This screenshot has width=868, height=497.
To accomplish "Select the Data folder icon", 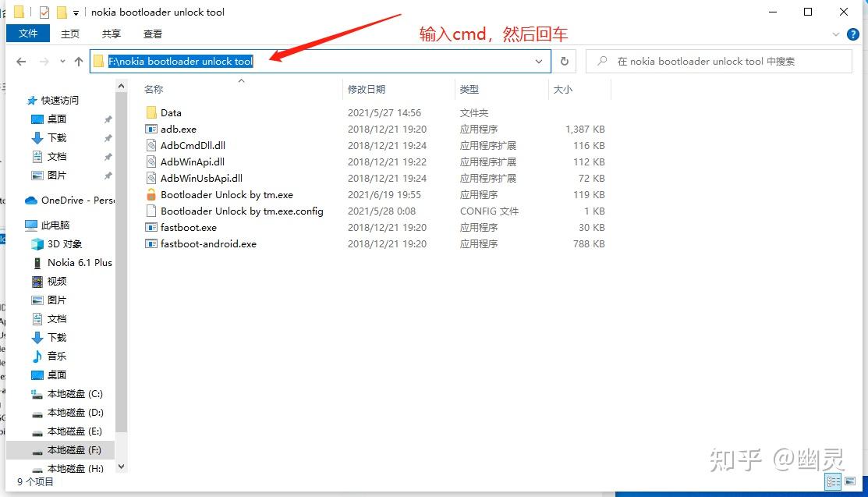I will point(151,112).
